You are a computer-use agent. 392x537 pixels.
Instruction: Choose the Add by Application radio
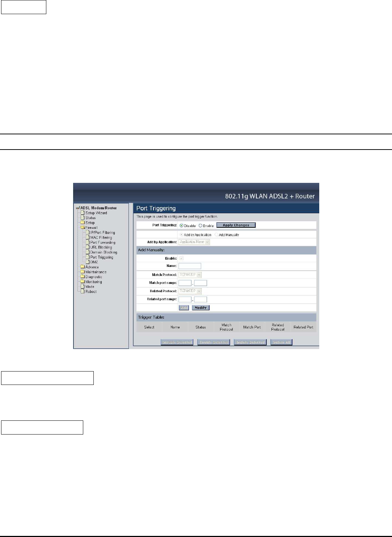coord(181,235)
